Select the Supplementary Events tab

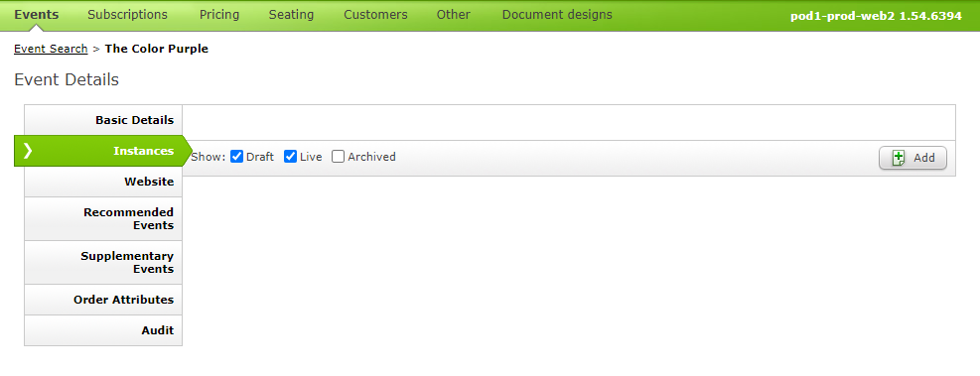tap(103, 262)
